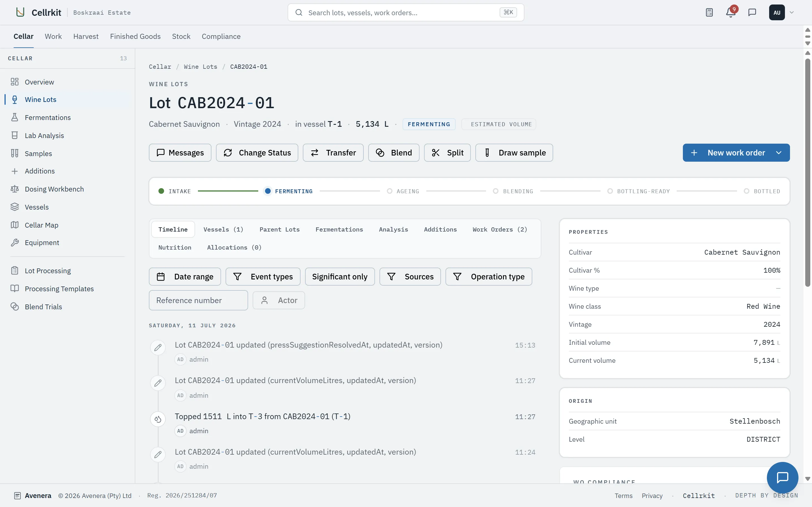812x507 pixels.
Task: Switch to the Work Orders (2) tab
Action: (500, 229)
